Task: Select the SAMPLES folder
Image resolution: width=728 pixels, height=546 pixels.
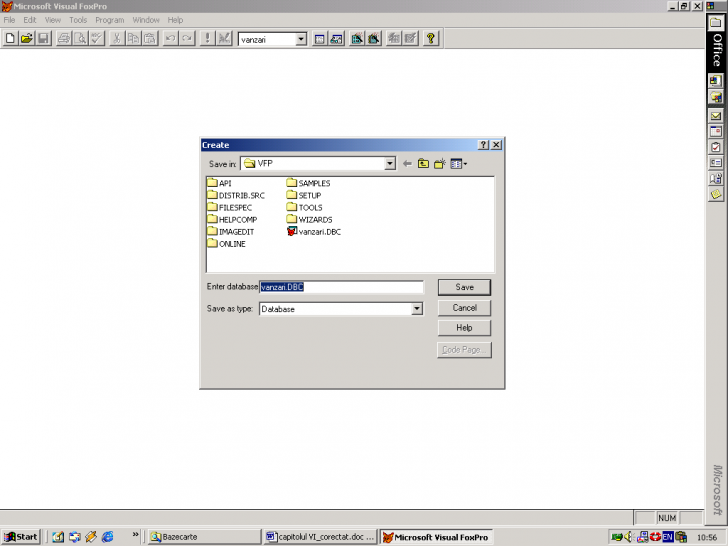Action: pyautogui.click(x=309, y=183)
